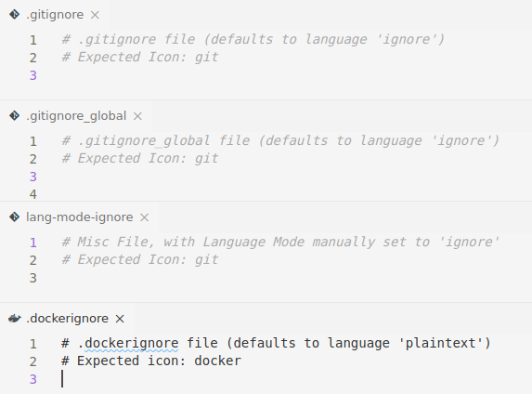This screenshot has height=394, width=532.
Task: Close the .gitignore tab
Action: [95, 15]
